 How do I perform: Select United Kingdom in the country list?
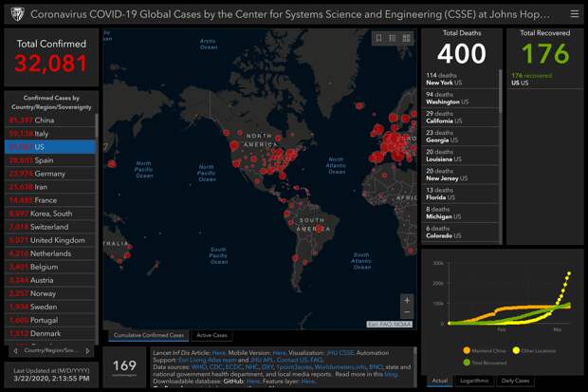coord(50,240)
